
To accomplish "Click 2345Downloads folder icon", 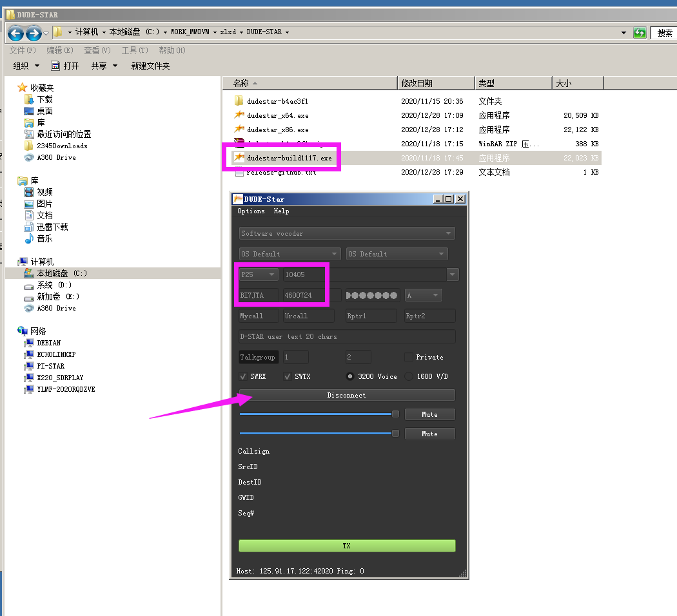I will point(29,146).
